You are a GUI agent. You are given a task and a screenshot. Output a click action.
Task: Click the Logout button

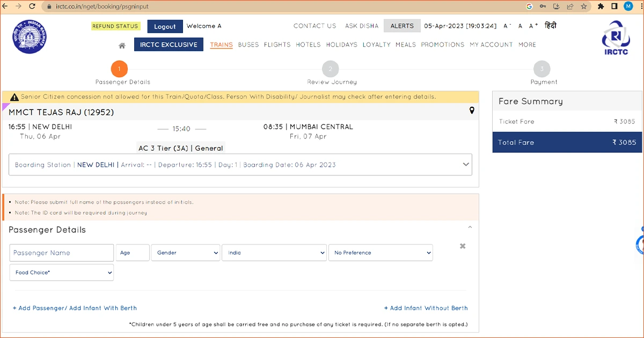coord(165,26)
